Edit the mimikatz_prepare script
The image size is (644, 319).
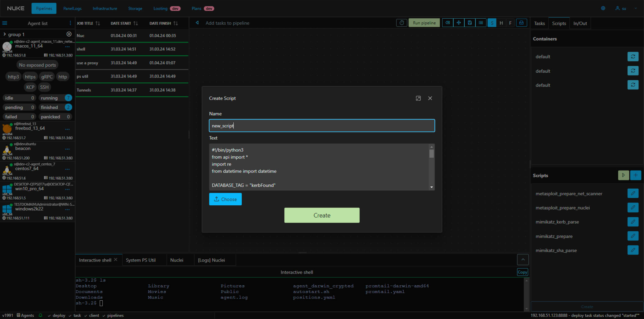[633, 236]
